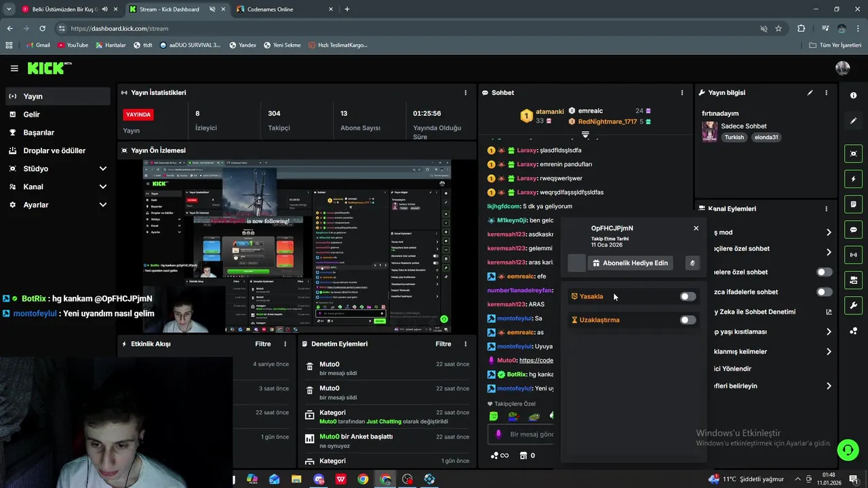Open the hamburger menu beside the Kick logo

click(x=14, y=68)
